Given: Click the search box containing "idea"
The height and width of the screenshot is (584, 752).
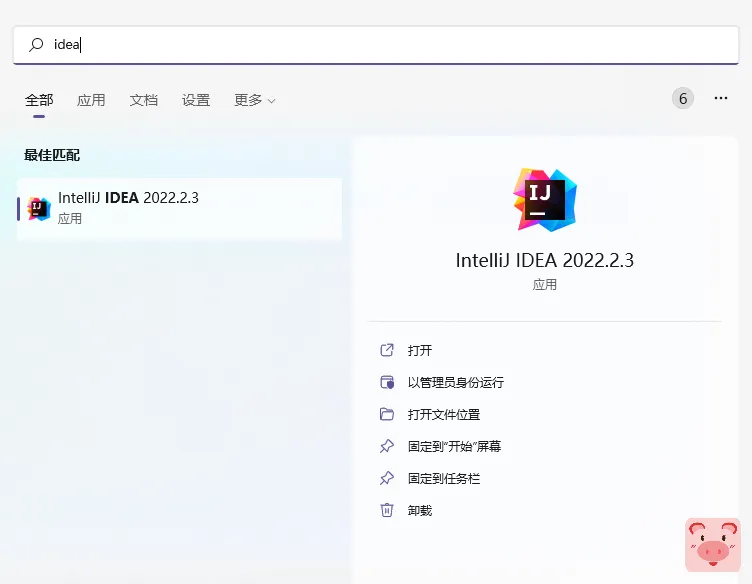Looking at the screenshot, I should coord(376,45).
